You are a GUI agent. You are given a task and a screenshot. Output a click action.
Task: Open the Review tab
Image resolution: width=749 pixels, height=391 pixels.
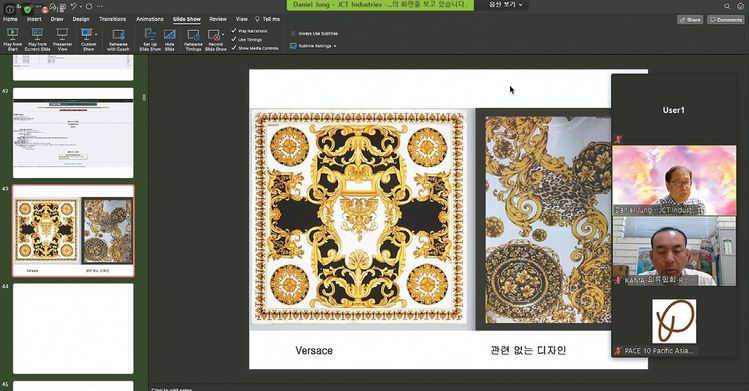coord(218,19)
